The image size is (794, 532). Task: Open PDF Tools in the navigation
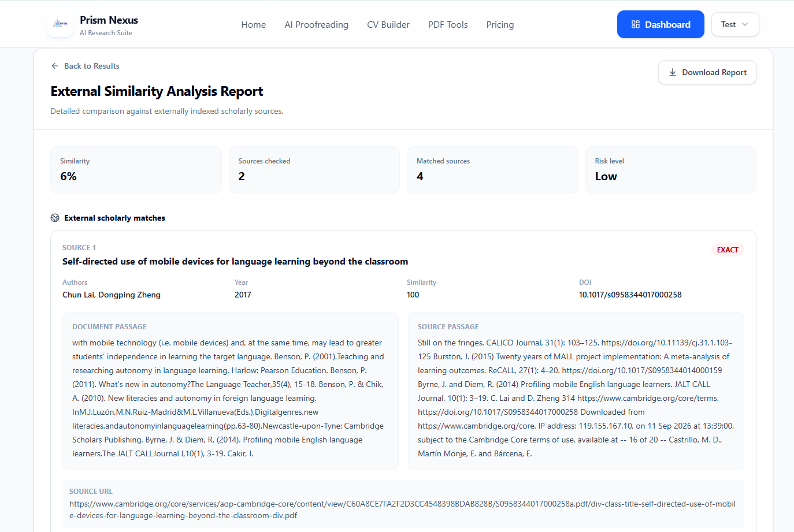[x=448, y=24]
